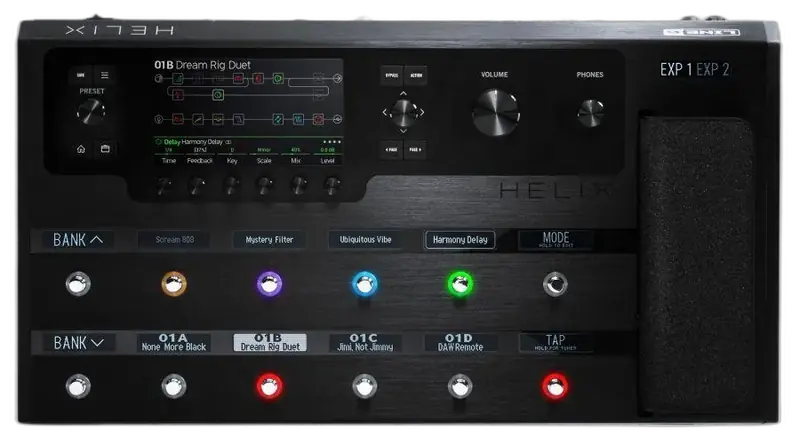Screen dimensions: 800x438
Task: Turn the PRESET knob
Action: 91,112
